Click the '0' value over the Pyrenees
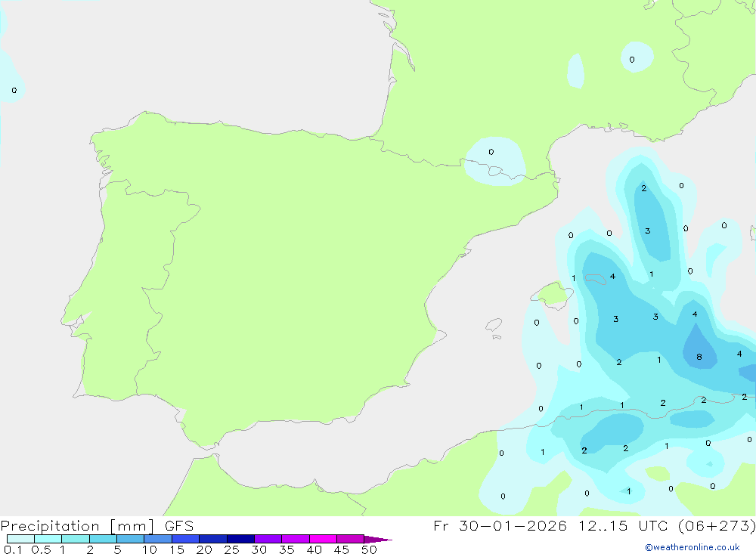756x554 pixels. point(491,152)
